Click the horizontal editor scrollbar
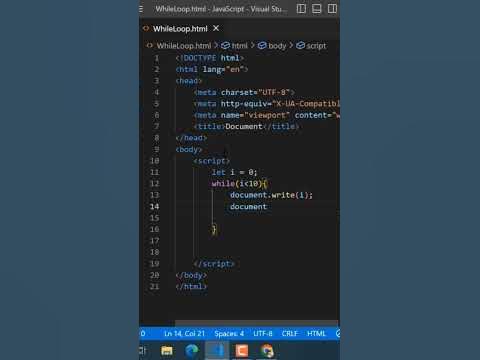The height and width of the screenshot is (360, 480). (257, 323)
